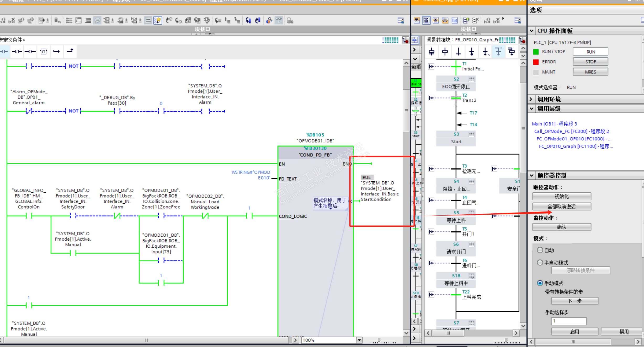Select the 手动模式 radio button

(x=540, y=283)
